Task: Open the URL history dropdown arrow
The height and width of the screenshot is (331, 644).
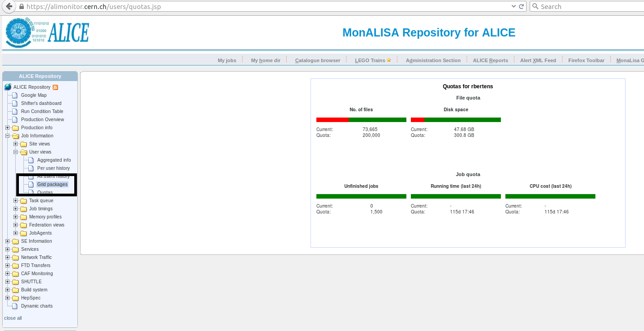Action: (514, 7)
